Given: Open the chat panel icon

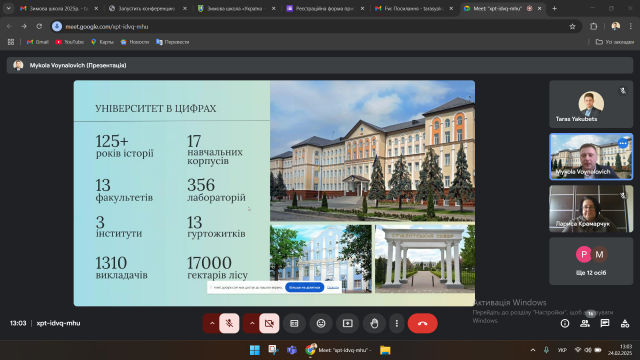Looking at the screenshot, I should 605,323.
